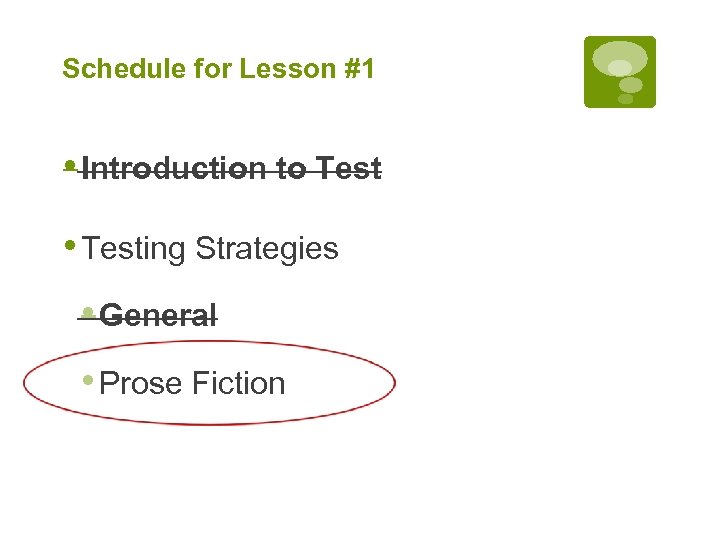
Task: Click the bullet before Testing Strategies
Action: tap(68, 246)
